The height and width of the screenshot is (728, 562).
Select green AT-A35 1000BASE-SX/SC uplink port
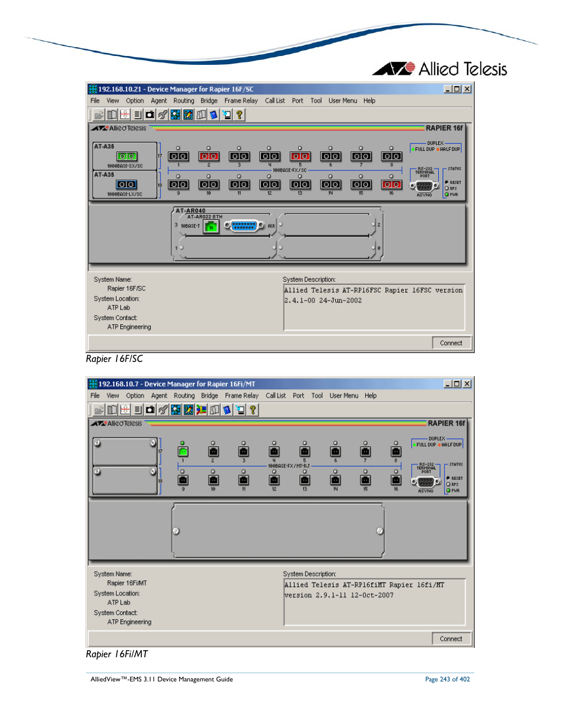[127, 156]
